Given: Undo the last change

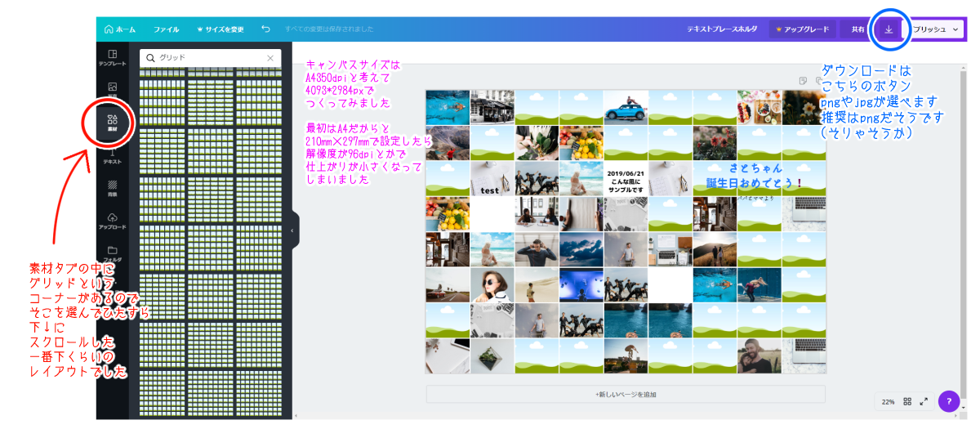Looking at the screenshot, I should click(265, 29).
